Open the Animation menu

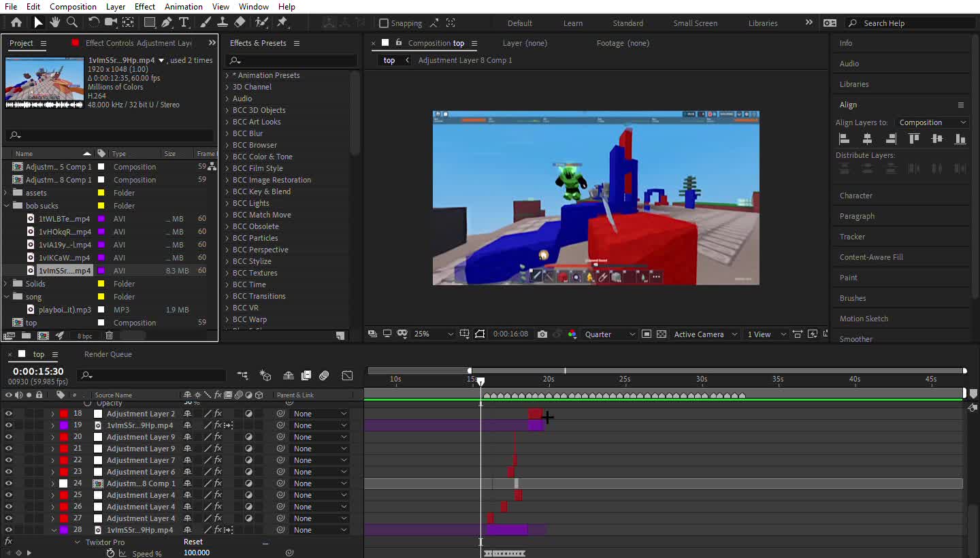pyautogui.click(x=184, y=7)
